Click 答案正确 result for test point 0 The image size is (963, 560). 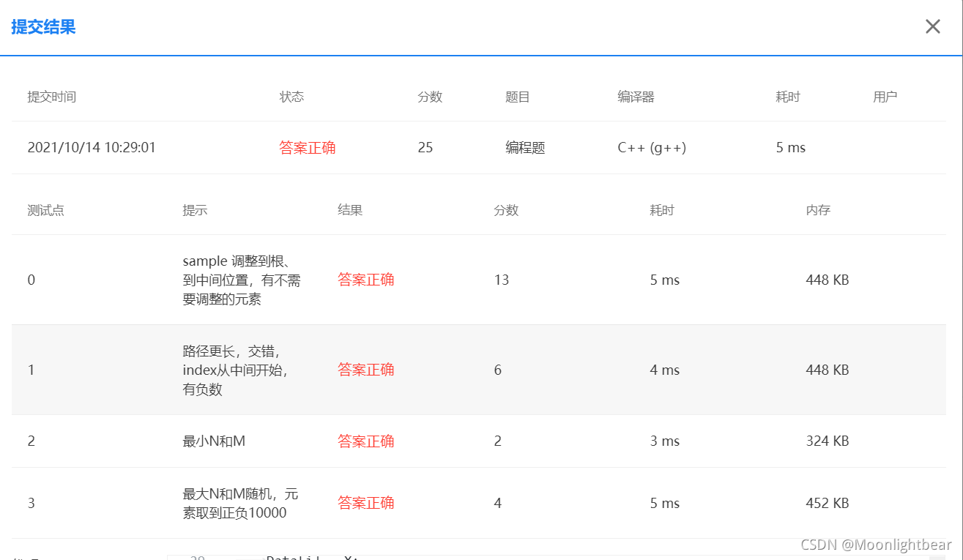[366, 280]
